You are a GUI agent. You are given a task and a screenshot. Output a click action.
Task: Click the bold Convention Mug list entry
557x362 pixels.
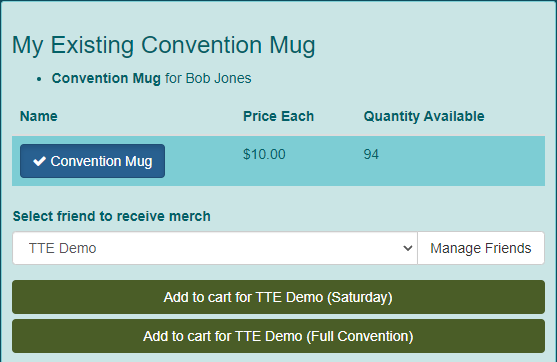106,78
